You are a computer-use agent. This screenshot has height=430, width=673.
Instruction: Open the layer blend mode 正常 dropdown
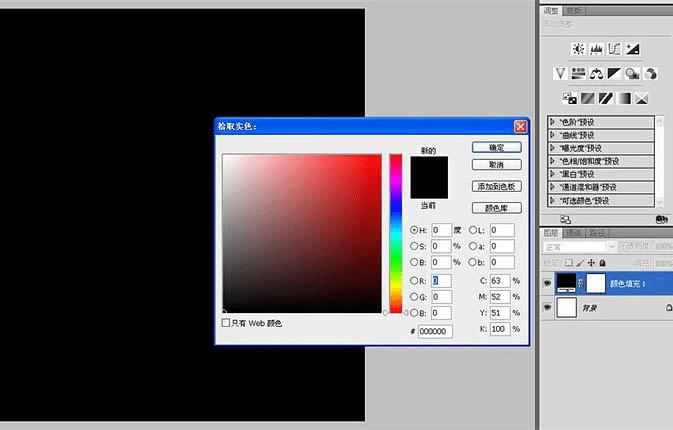[579, 247]
